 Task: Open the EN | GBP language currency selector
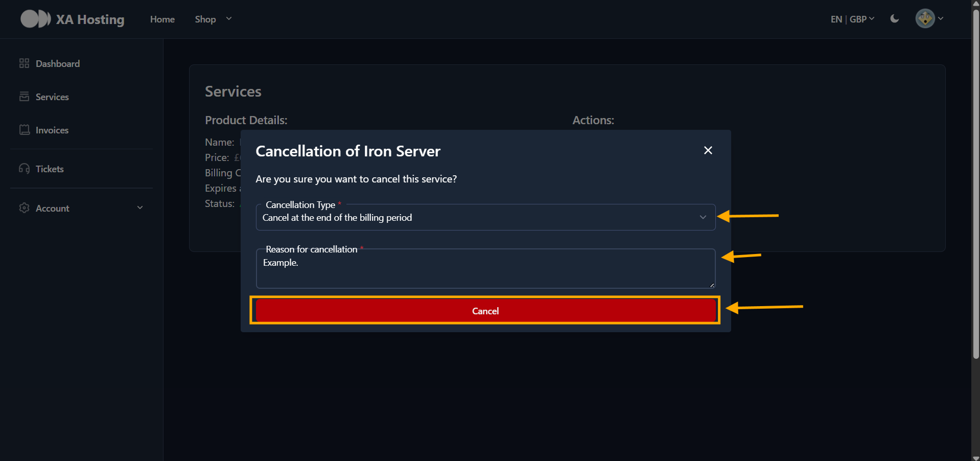coord(852,19)
